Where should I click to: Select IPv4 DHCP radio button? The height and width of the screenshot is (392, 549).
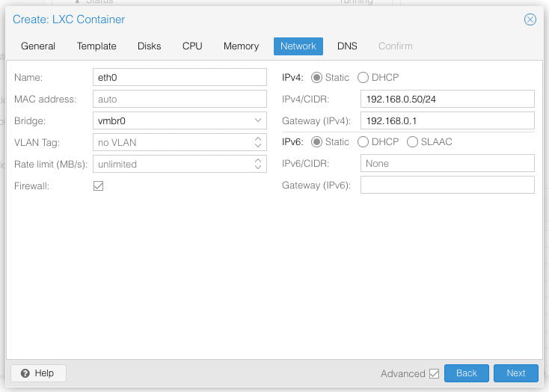click(x=364, y=78)
